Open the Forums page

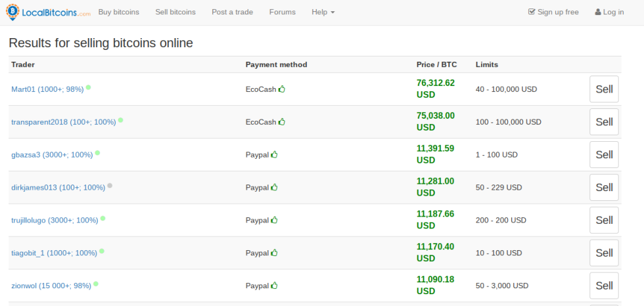click(x=282, y=12)
